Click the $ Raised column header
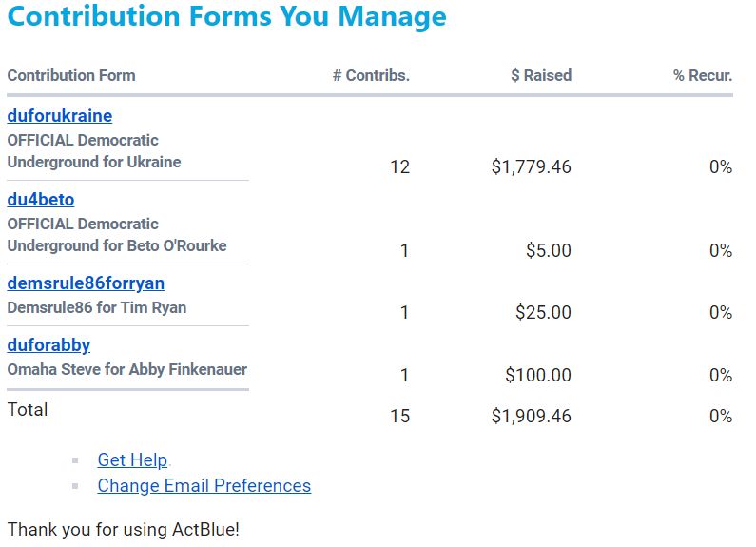 pos(541,75)
